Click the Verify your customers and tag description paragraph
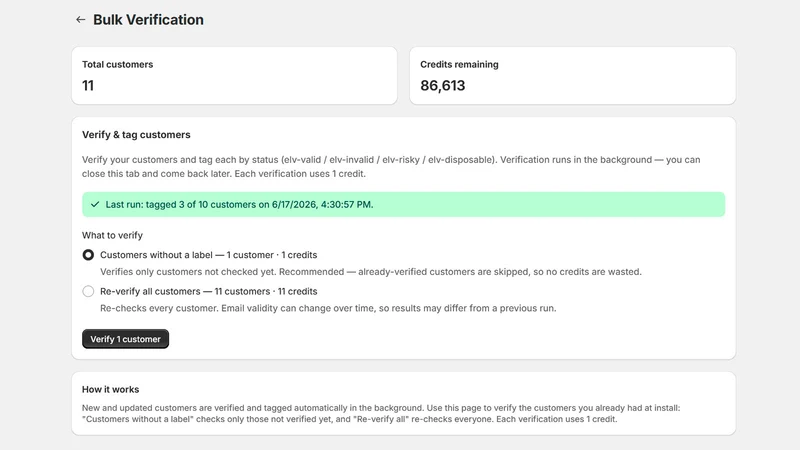 point(391,166)
